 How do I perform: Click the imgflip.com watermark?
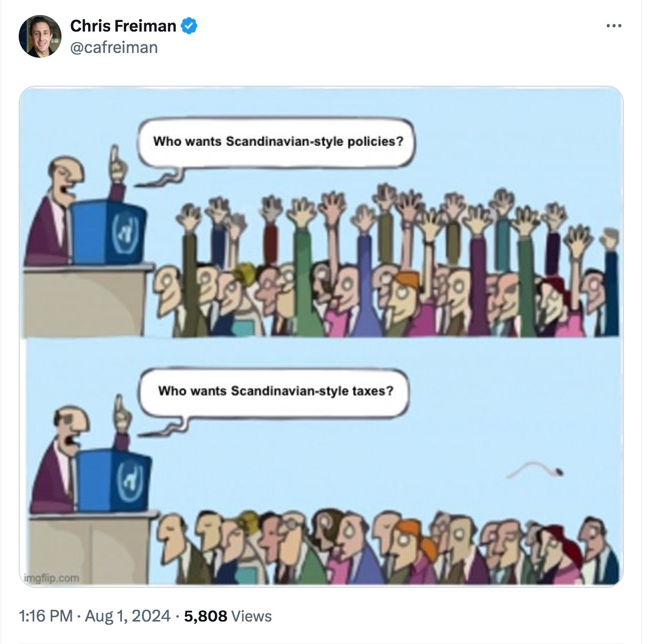point(52,578)
